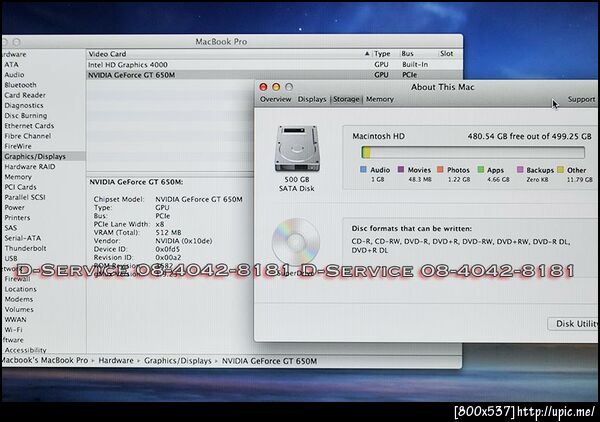Click the Support link in About This Mac
This screenshot has width=600, height=422.
point(581,99)
